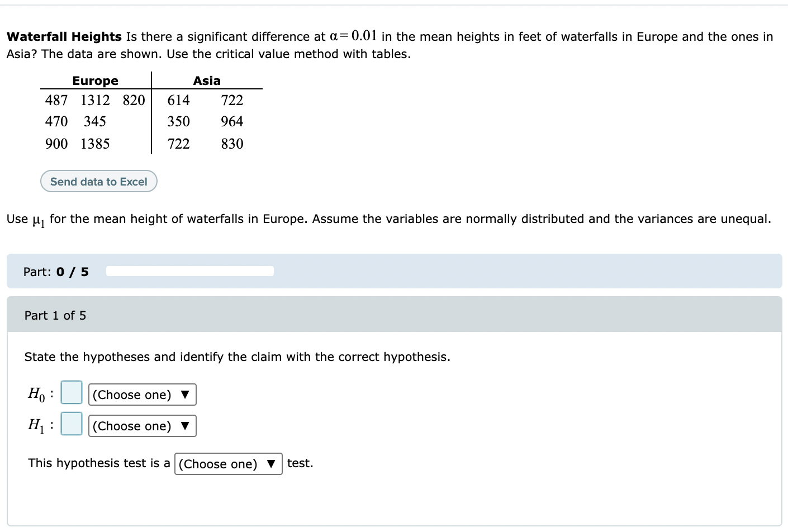
Task: Click the value 1385 in the Europe column
Action: 95,144
